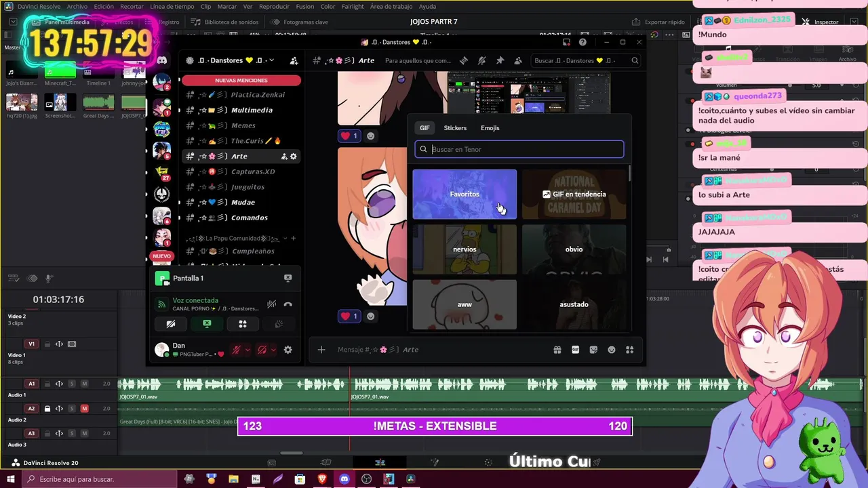The height and width of the screenshot is (488, 868).
Task: Open DaVinci Ayuda menu
Action: 427,7
